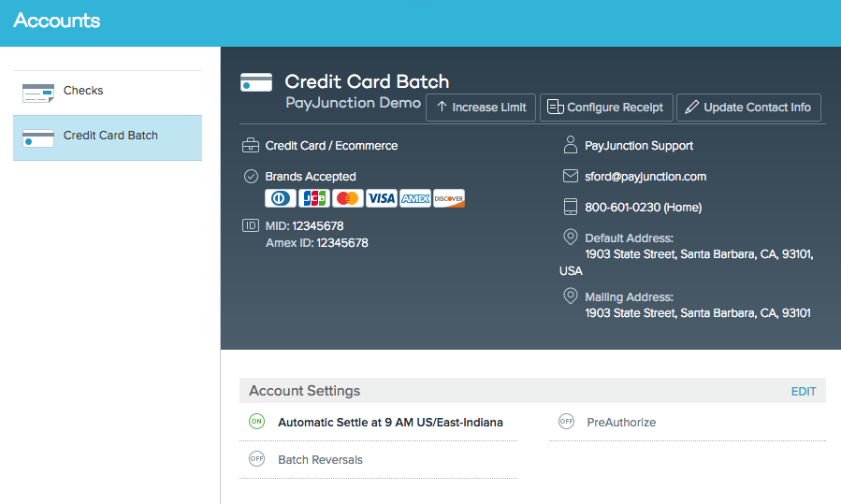Image resolution: width=841 pixels, height=504 pixels.
Task: Click the Accounts page title
Action: coord(57,21)
